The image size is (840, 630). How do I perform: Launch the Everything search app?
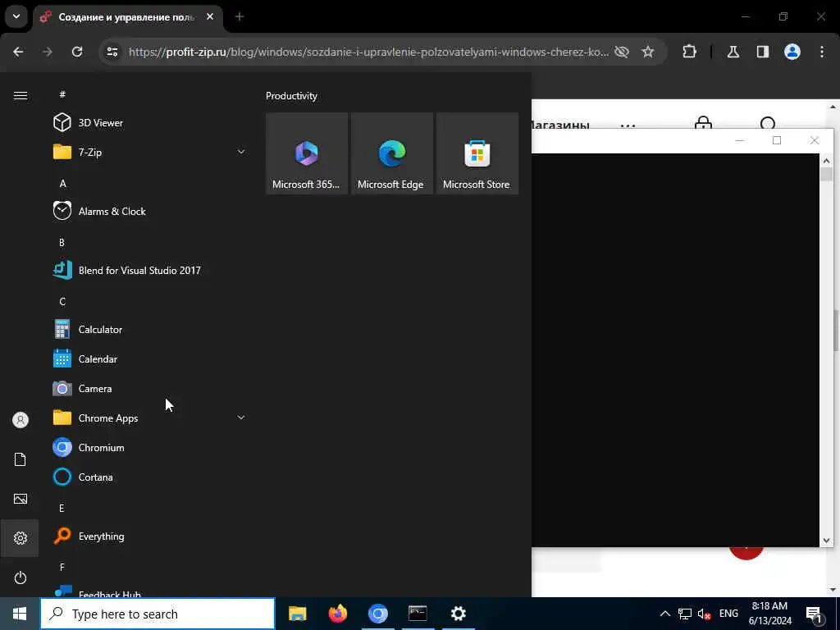pyautogui.click(x=149, y=536)
